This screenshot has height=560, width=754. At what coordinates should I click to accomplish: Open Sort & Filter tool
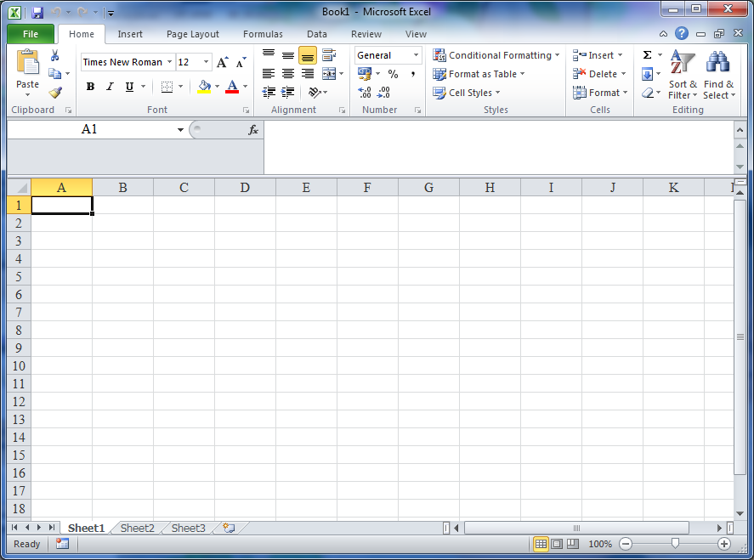coord(683,75)
